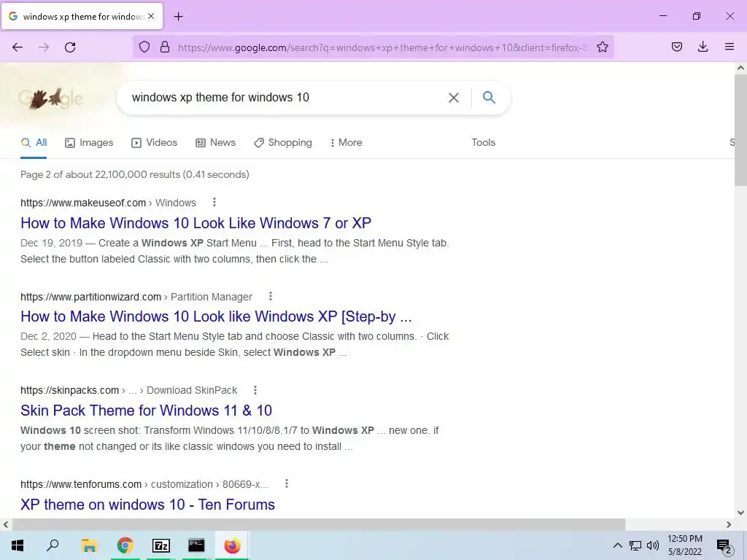Clear the Google search box

point(454,98)
